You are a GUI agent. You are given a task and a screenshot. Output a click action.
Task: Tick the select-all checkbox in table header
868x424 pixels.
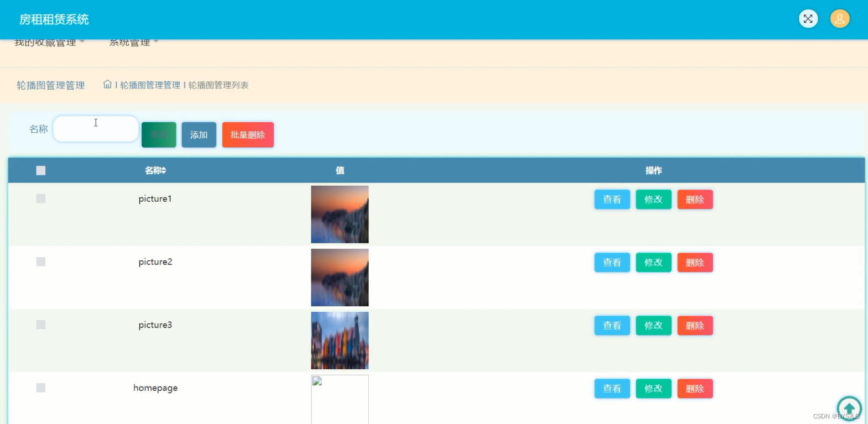point(41,170)
